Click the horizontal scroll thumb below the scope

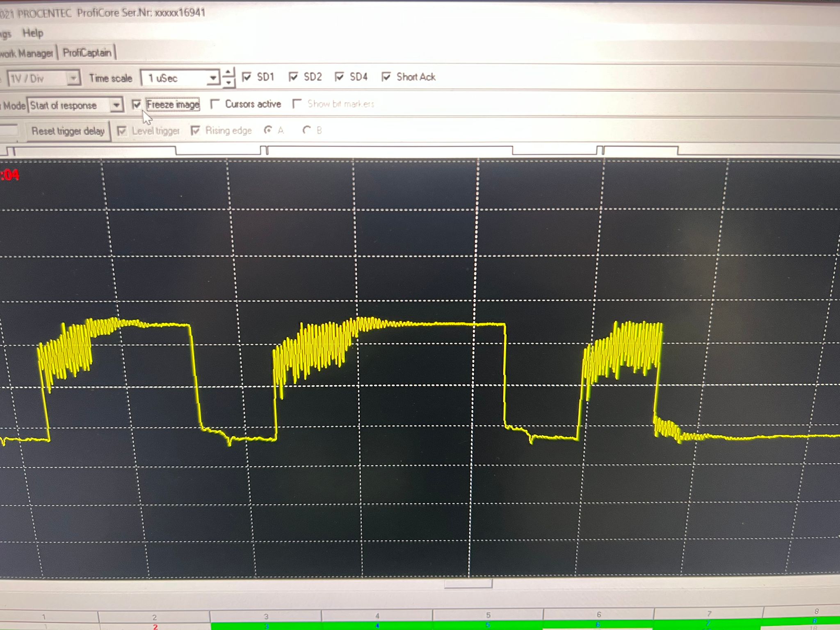(x=468, y=583)
